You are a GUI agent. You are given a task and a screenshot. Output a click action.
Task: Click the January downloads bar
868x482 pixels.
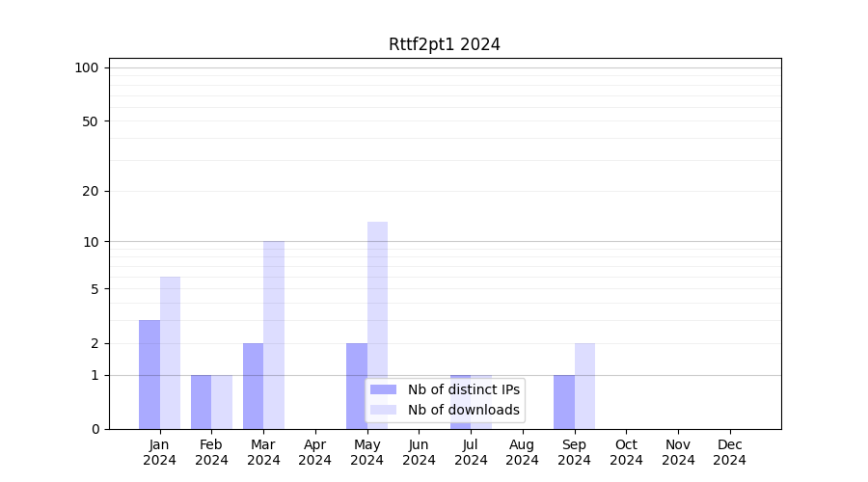[x=170, y=353]
